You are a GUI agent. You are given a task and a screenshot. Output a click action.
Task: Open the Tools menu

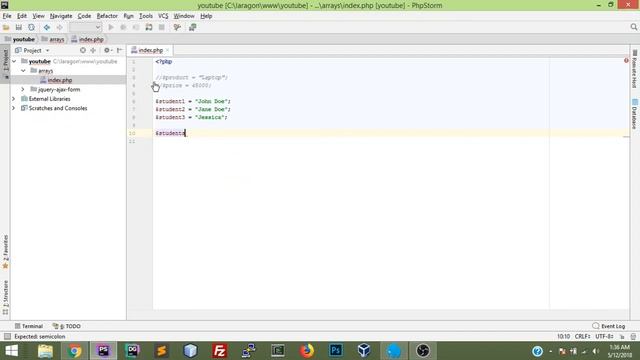pos(146,16)
